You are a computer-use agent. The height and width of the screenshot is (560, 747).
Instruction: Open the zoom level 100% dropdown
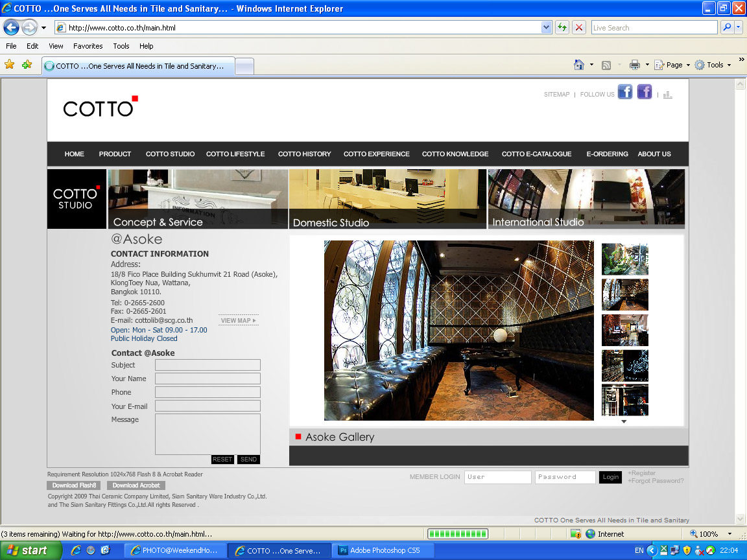(729, 534)
